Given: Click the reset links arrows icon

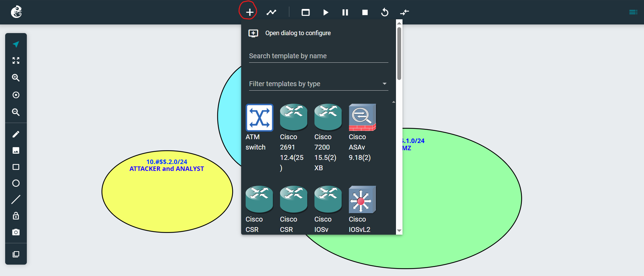Looking at the screenshot, I should [x=405, y=12].
